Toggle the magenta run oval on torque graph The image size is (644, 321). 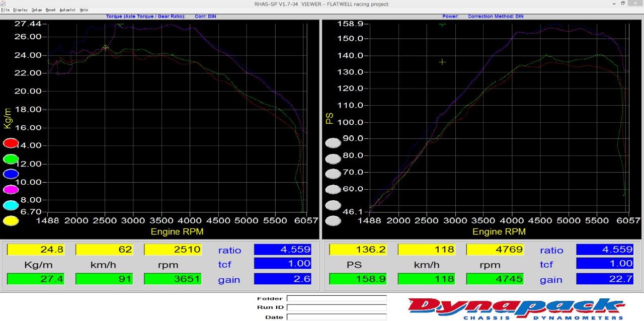point(11,190)
